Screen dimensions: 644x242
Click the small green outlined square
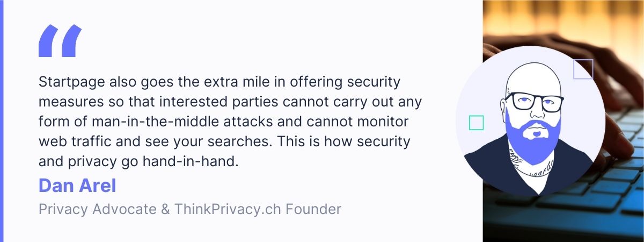[476, 123]
